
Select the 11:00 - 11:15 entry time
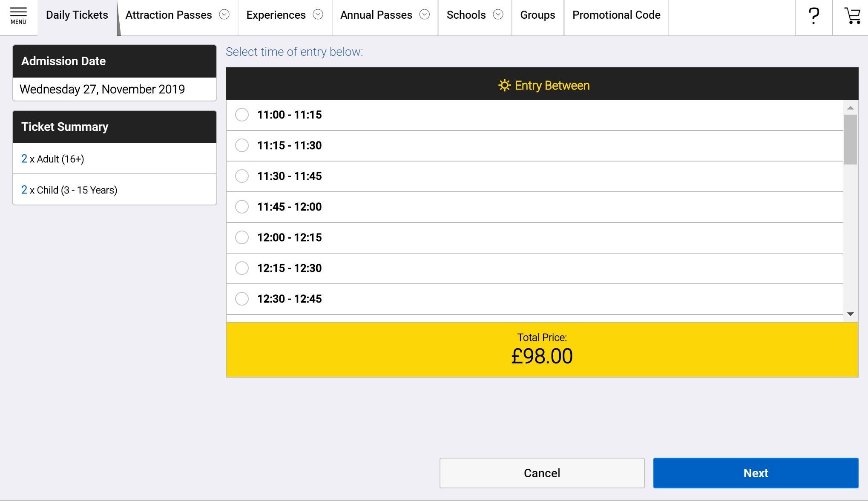point(242,115)
